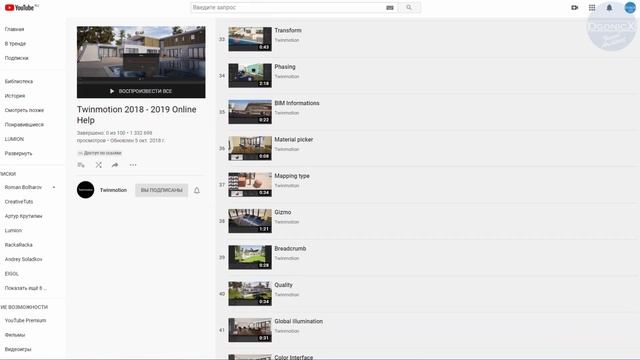Click the Gizmo video title

282,212
